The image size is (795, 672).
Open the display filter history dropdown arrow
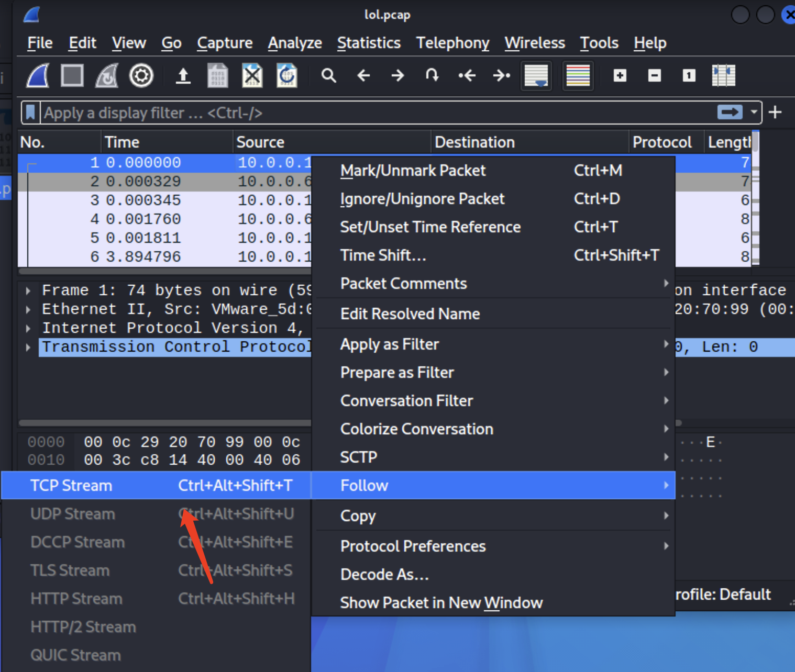point(754,112)
